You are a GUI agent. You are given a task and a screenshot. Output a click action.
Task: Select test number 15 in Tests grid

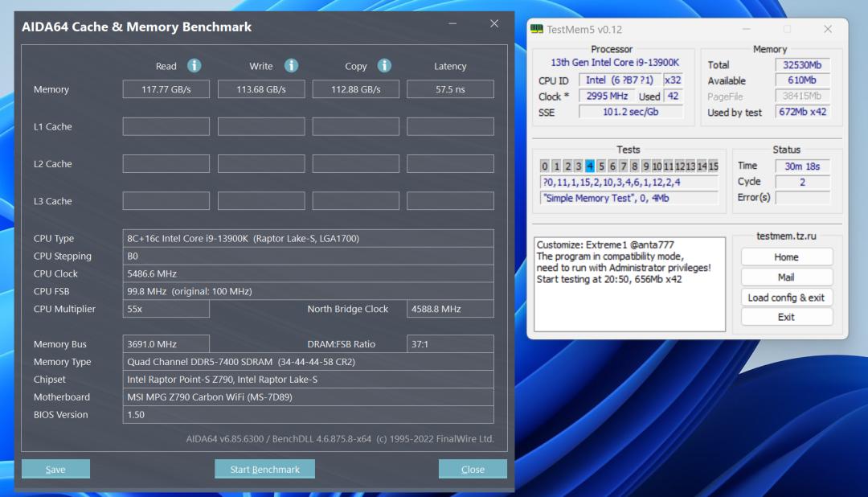pos(714,166)
